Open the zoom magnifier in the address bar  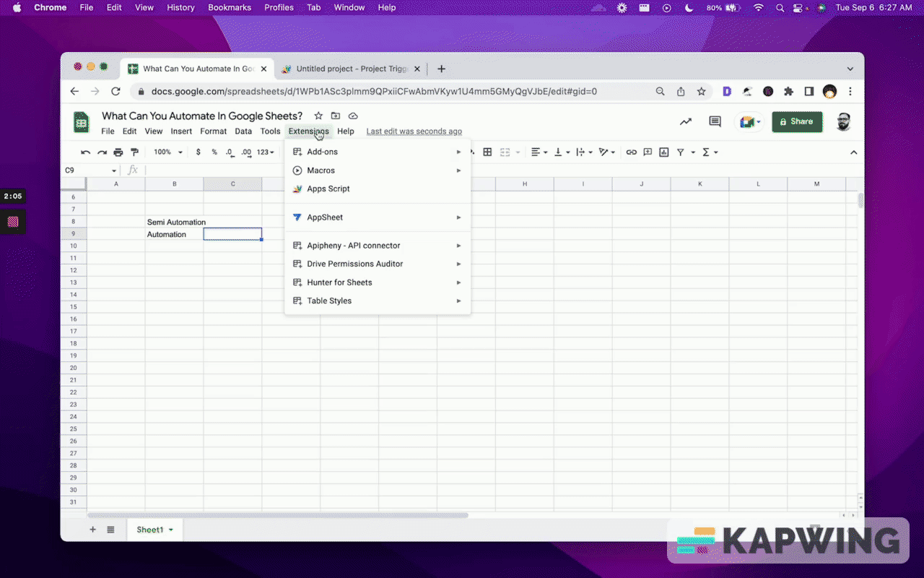[661, 92]
